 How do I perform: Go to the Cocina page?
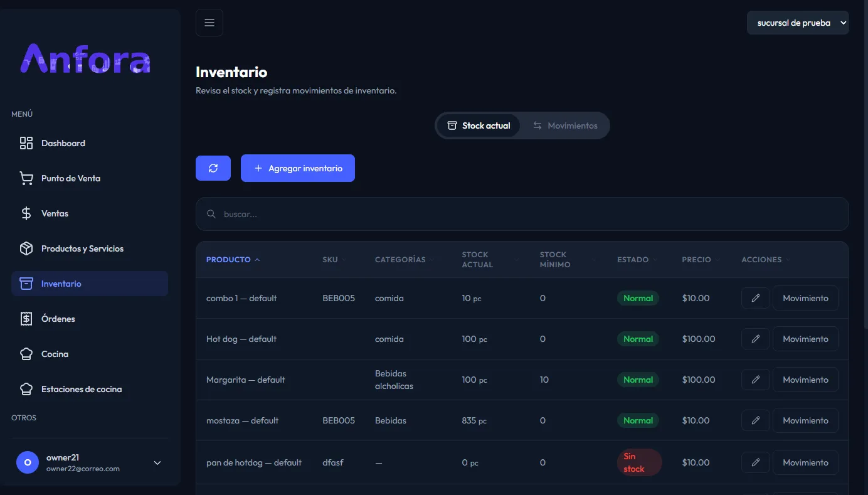pos(90,354)
